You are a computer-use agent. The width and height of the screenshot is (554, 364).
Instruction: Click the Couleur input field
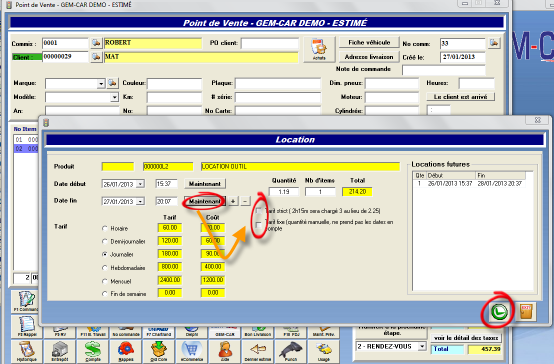click(x=175, y=83)
